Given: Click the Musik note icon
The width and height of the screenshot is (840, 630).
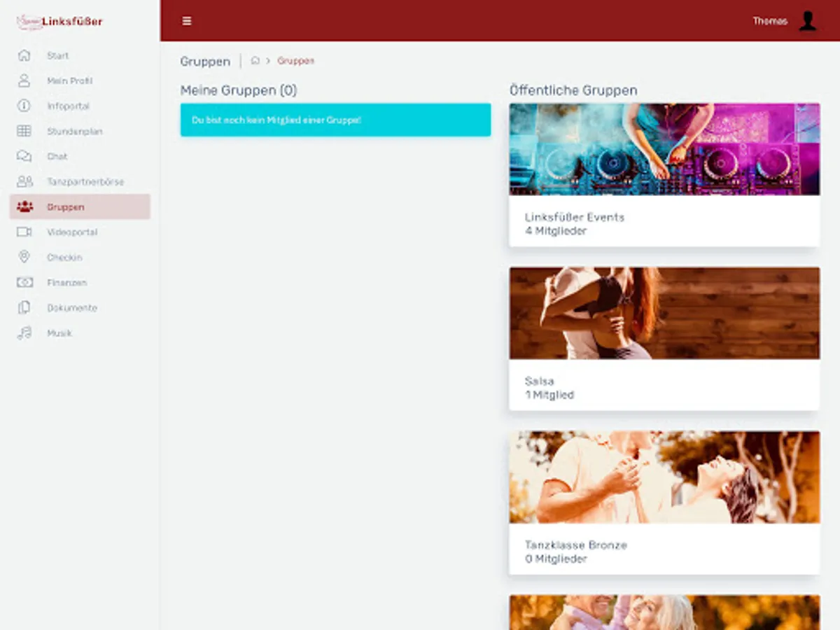Looking at the screenshot, I should (24, 332).
